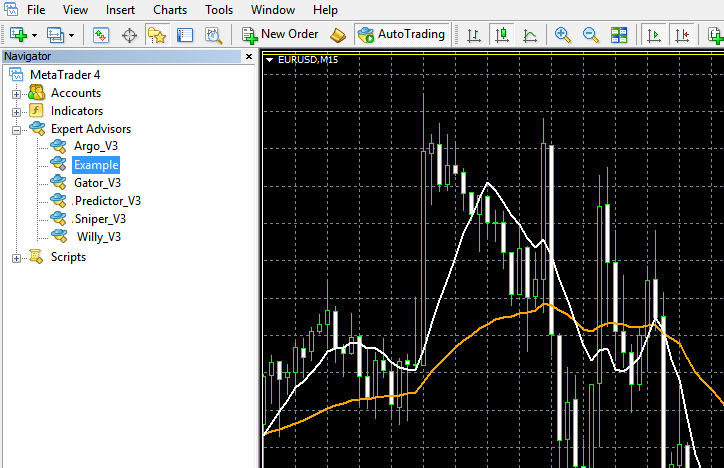Tile windows with the colored grid icon
Screen dimensions: 724x468
(x=618, y=35)
